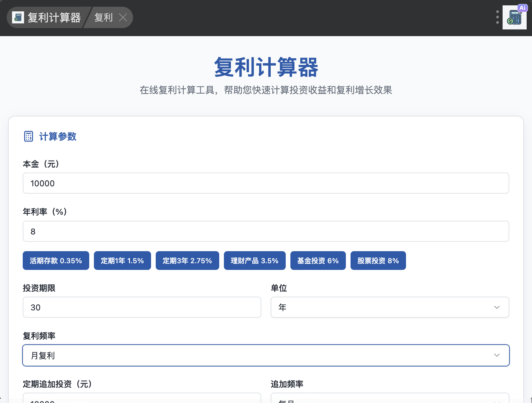Select the 复利 tab label
Screen dimensions: 532x403
pos(103,17)
